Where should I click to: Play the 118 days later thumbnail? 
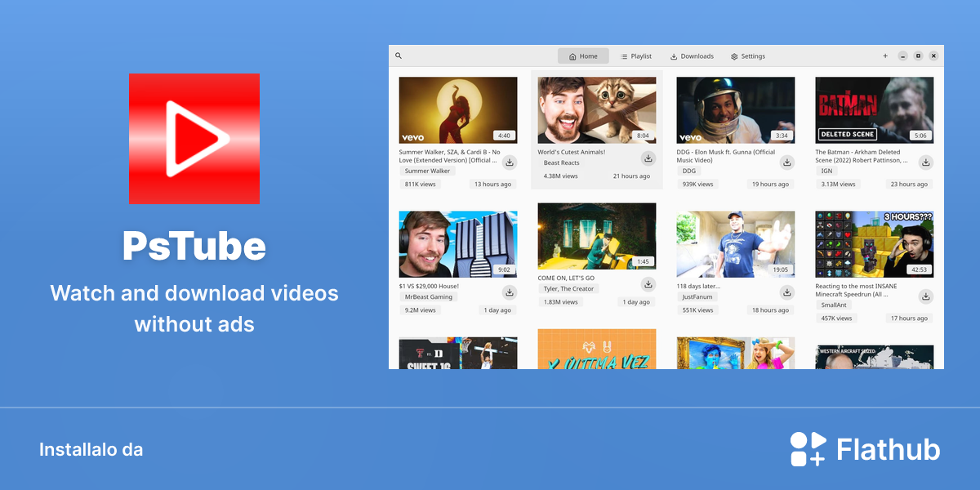[x=736, y=244]
